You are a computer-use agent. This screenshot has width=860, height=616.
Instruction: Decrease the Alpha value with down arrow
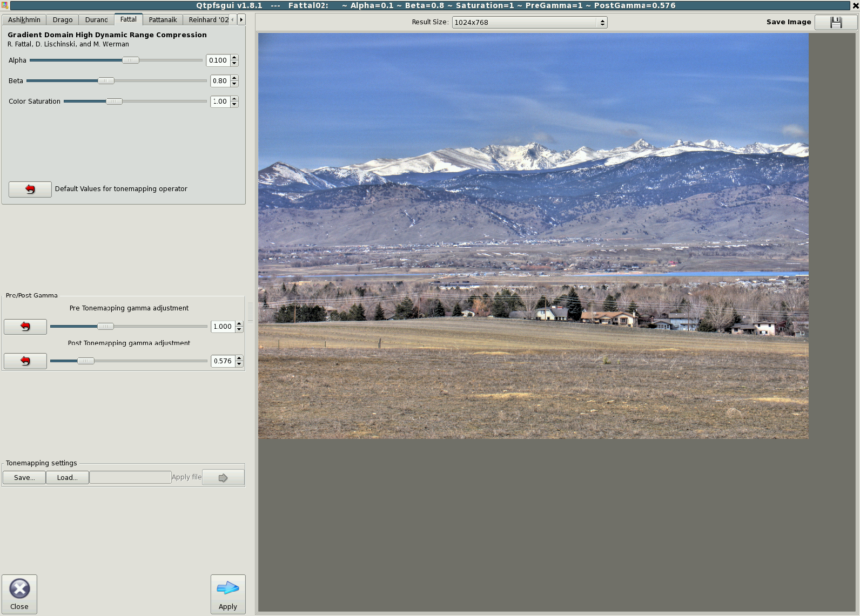(x=234, y=63)
